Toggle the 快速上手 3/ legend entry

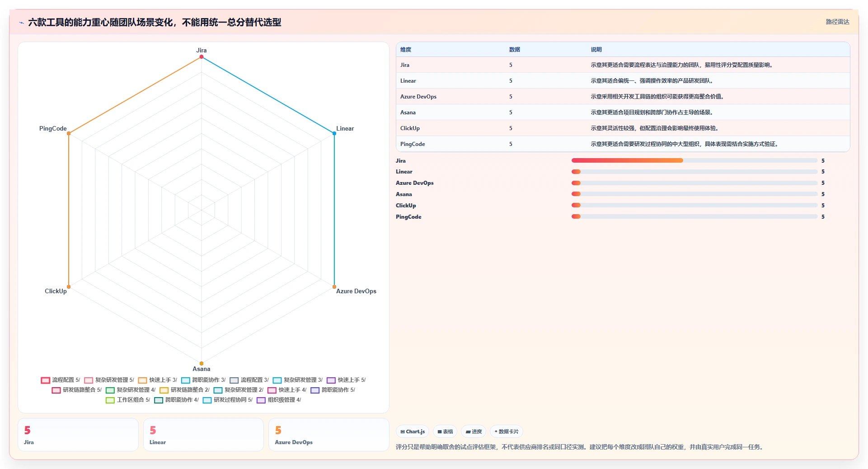tap(158, 380)
